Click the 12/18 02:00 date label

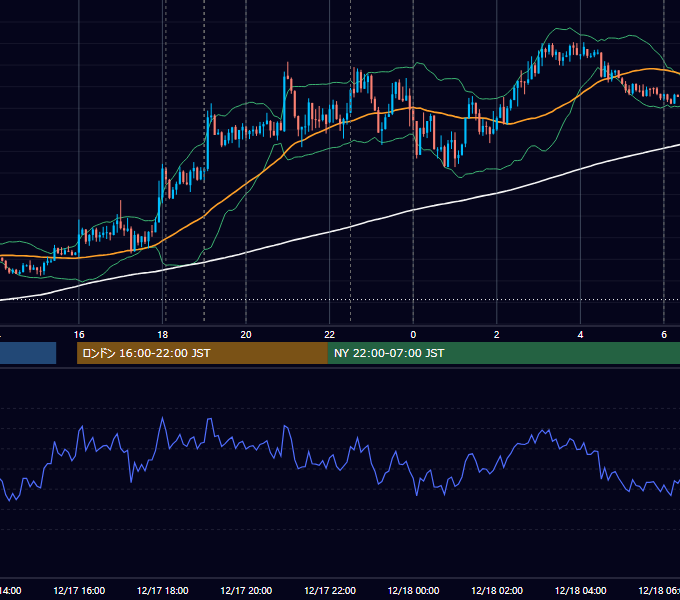497,590
